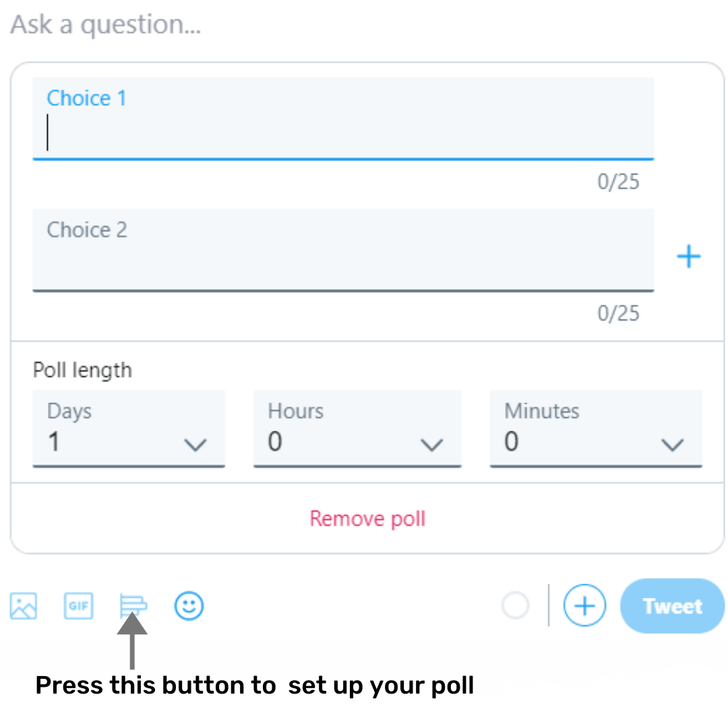Select the GIF picker icon
Viewport: 728px width, 728px height.
coord(78,606)
